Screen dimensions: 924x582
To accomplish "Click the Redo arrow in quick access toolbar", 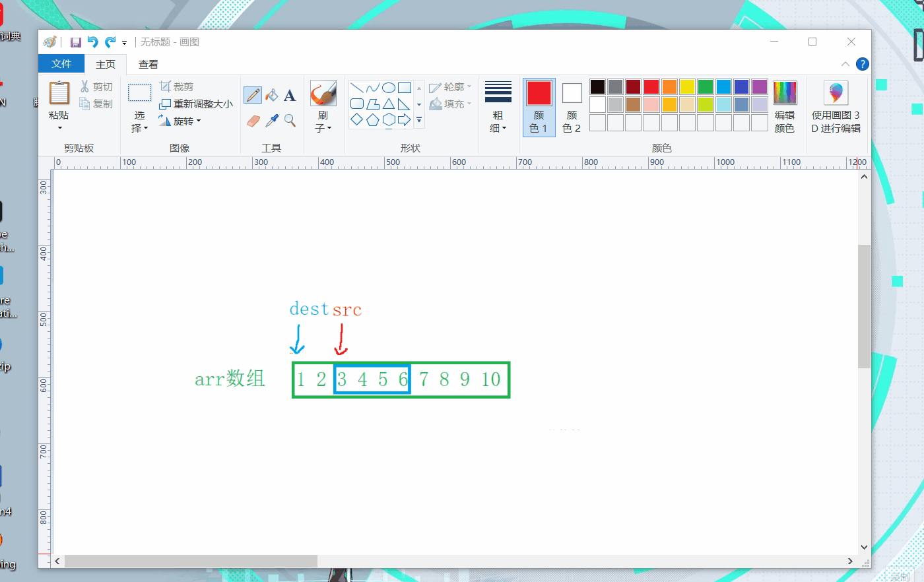I will point(110,42).
